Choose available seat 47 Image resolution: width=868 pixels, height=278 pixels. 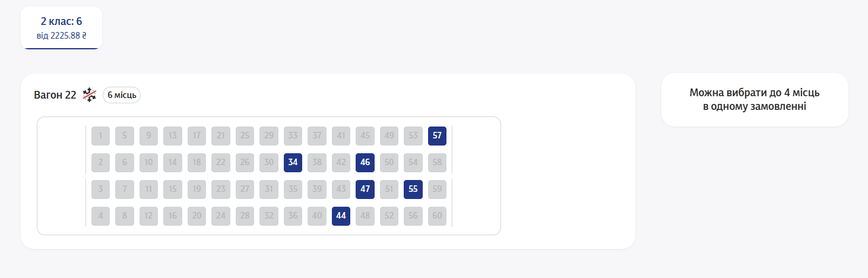[365, 189]
